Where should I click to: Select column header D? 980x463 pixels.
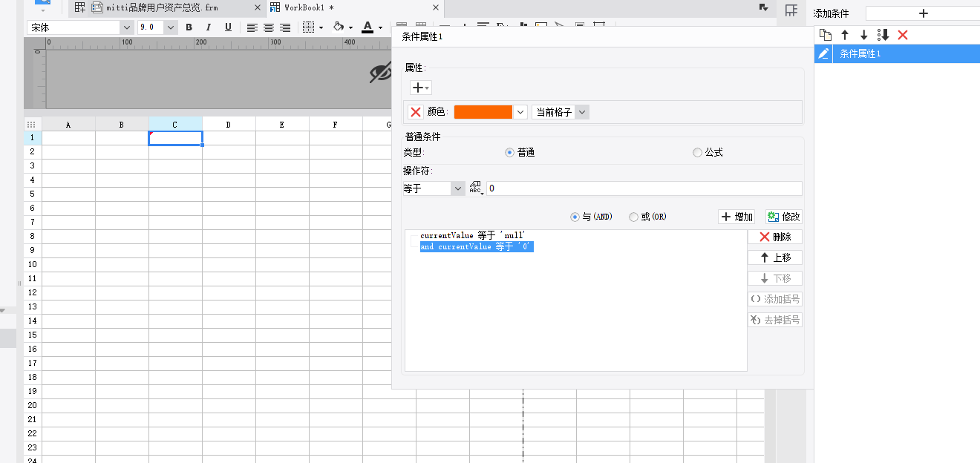(x=229, y=125)
